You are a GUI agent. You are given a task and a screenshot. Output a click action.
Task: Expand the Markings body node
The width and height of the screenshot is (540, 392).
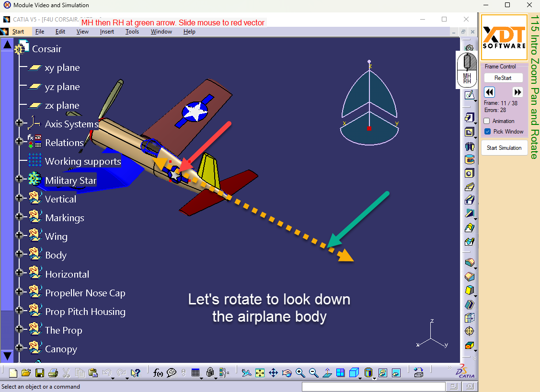pyautogui.click(x=19, y=216)
